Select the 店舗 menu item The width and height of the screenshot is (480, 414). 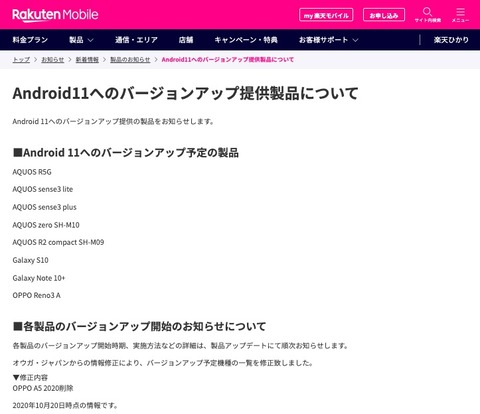pos(186,40)
